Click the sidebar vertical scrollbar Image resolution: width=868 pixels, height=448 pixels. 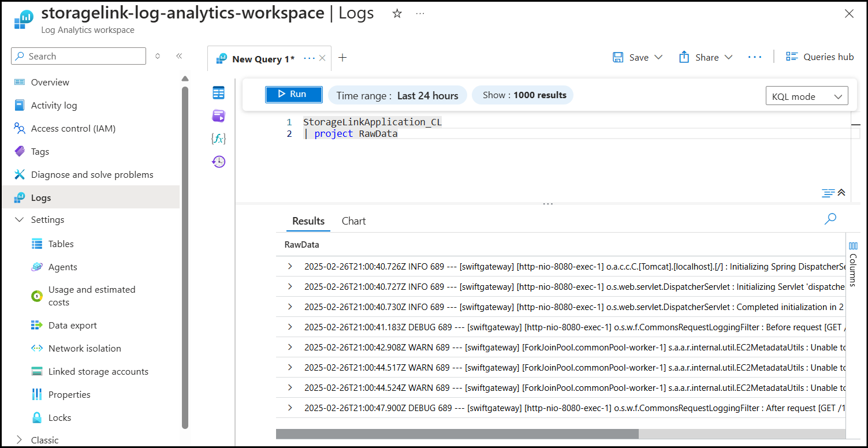coord(185,257)
